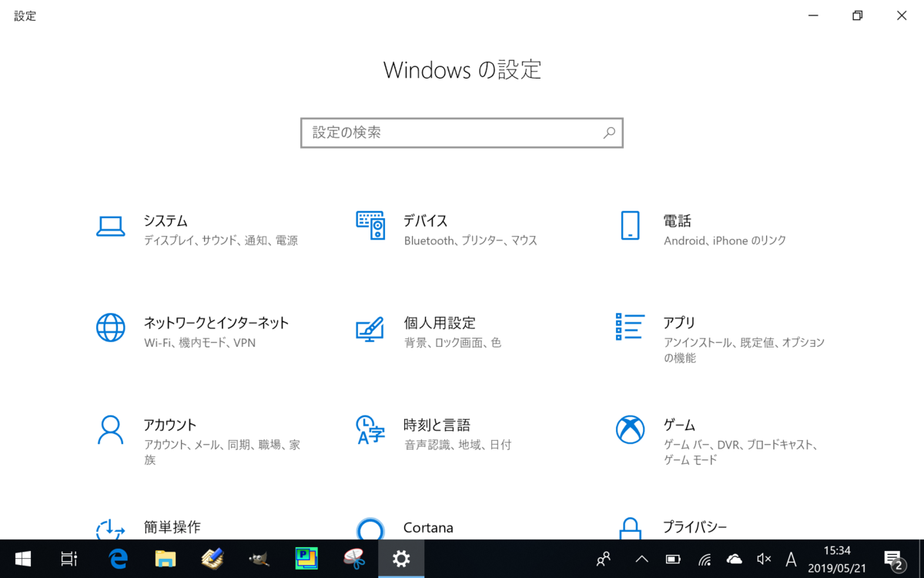Open the Snipping Tool taskbar icon

[353, 559]
